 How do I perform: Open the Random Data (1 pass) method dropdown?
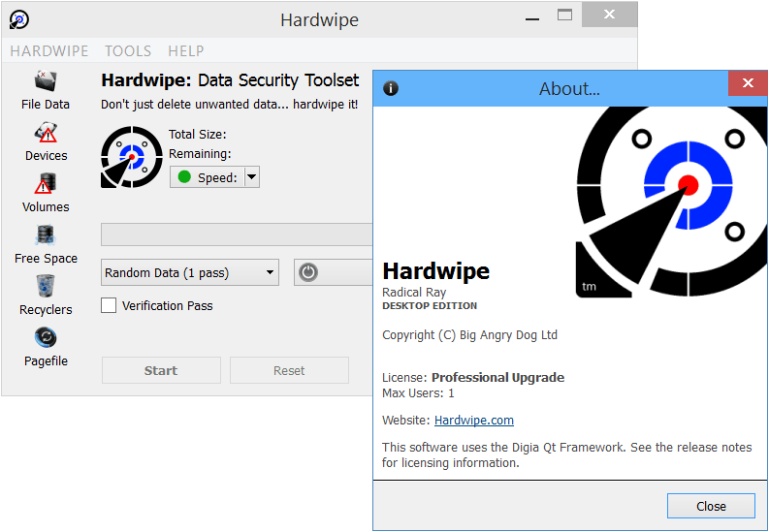click(190, 272)
